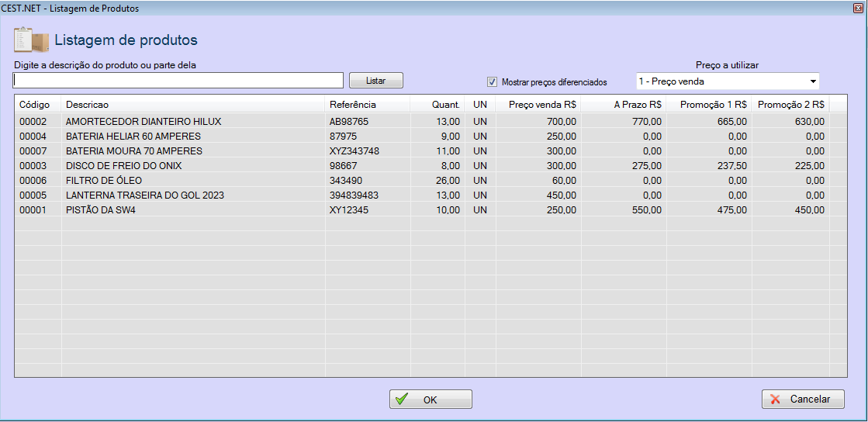Close the Listagem de Produtos window
The image size is (868, 422).
[x=857, y=8]
